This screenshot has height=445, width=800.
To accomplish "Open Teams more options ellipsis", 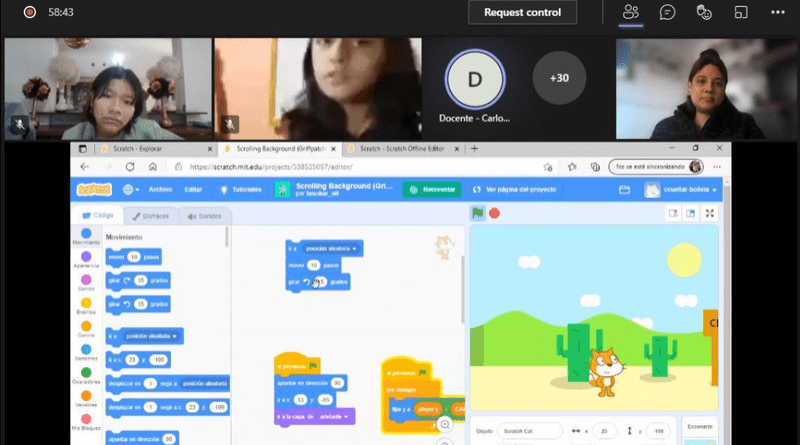I will tap(777, 13).
